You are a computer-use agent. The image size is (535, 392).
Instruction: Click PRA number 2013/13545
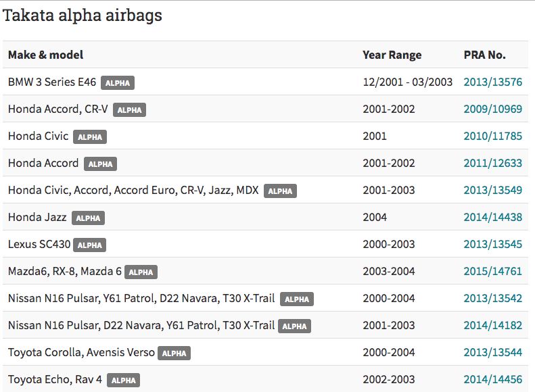click(x=492, y=245)
